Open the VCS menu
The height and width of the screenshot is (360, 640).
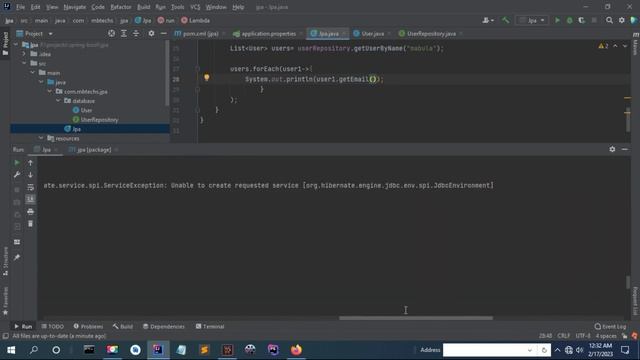click(195, 7)
